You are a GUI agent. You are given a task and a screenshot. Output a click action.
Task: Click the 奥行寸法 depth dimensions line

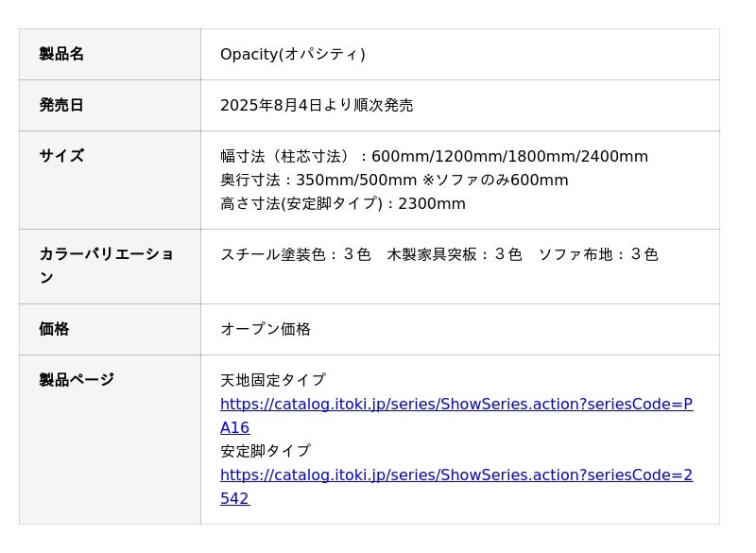[318, 180]
